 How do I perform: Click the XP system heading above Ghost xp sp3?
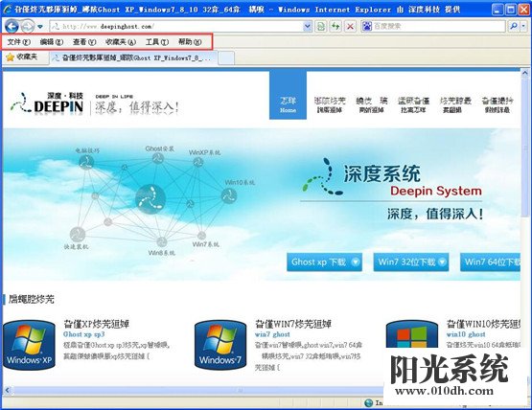(97, 324)
